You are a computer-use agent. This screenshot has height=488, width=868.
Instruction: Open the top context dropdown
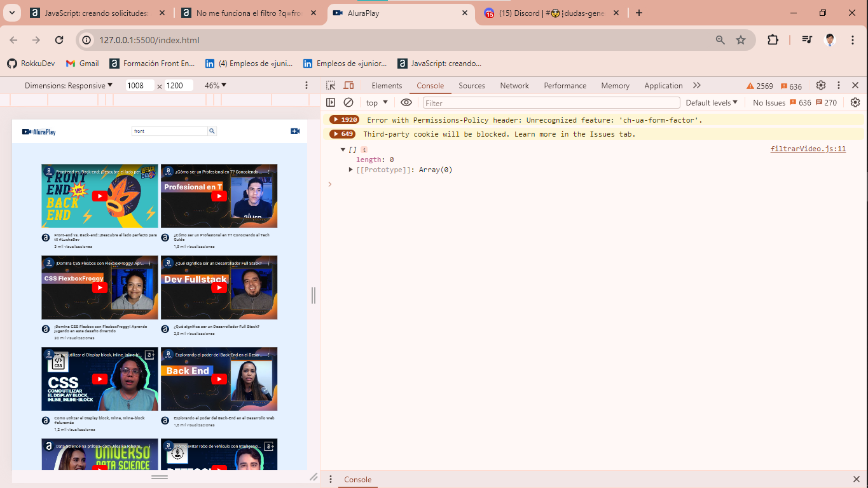point(376,103)
